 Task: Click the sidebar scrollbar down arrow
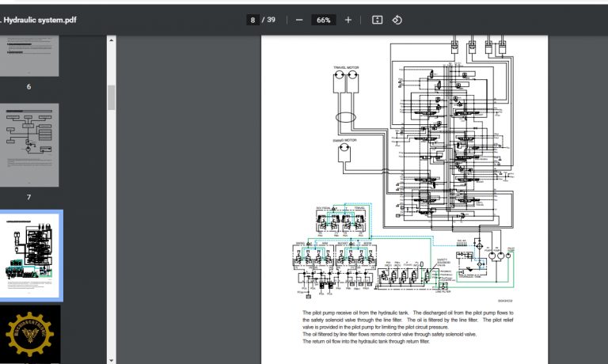click(x=112, y=358)
